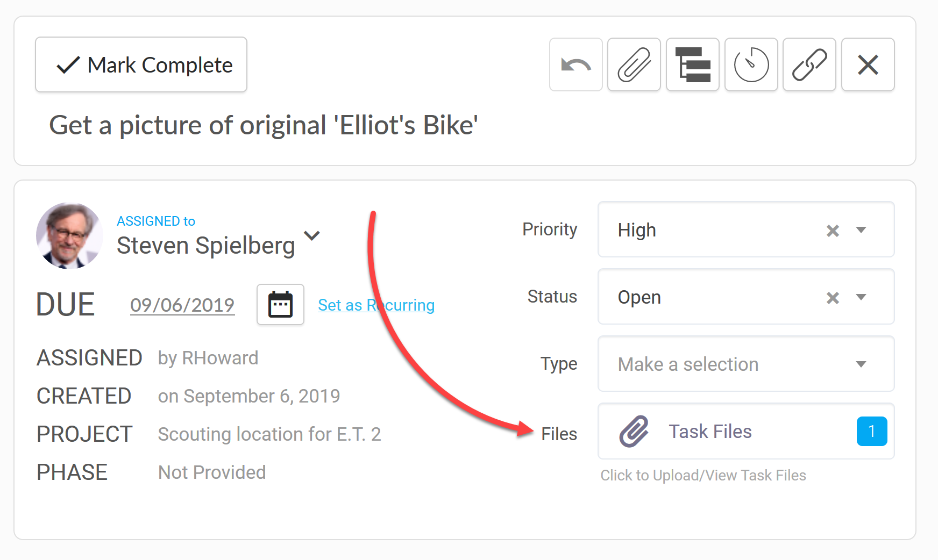Set the task as recurring

click(376, 305)
